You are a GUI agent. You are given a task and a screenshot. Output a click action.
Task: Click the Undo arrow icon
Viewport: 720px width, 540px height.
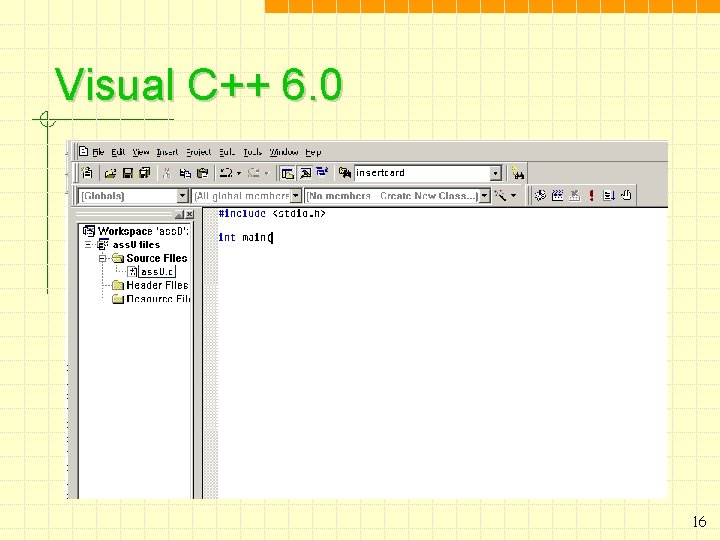tap(226, 173)
